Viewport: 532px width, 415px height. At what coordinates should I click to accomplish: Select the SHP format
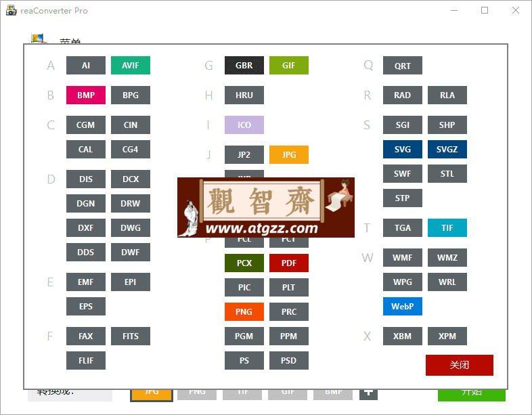pos(447,125)
